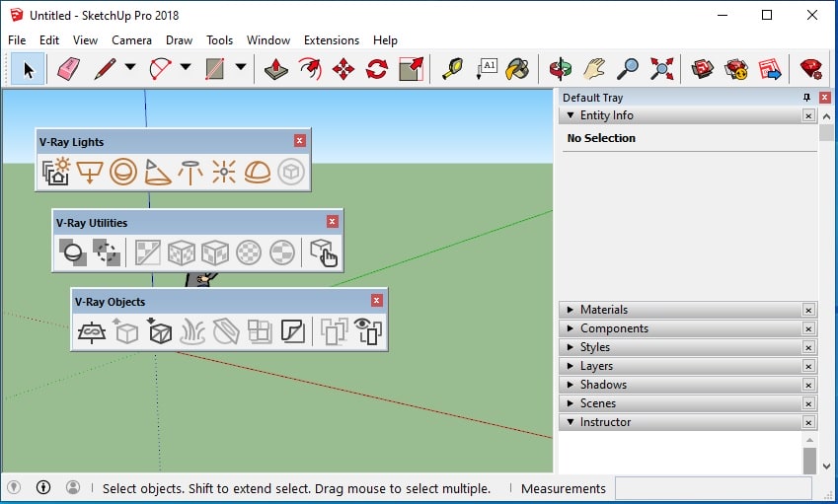838x504 pixels.
Task: Add a V-Ray Sphere Light
Action: point(123,172)
